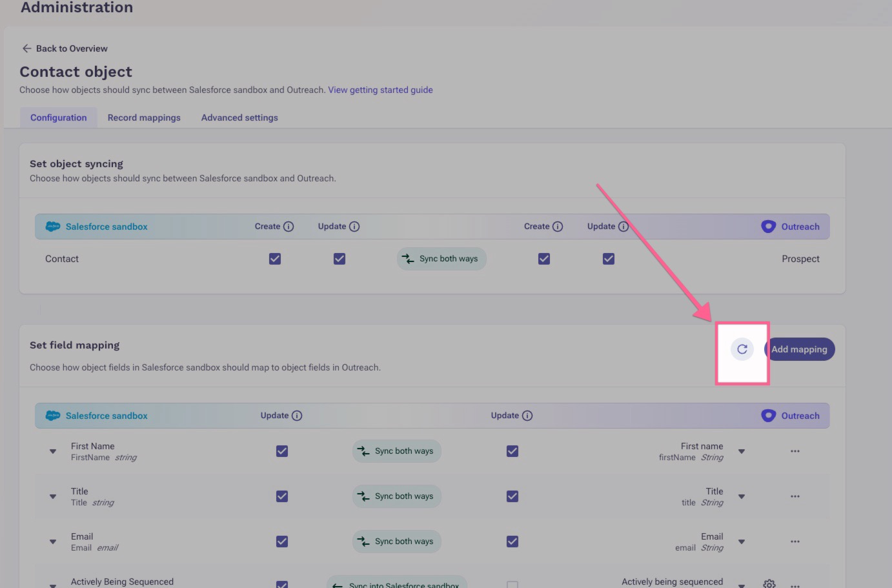Open more options for Email row
The width and height of the screenshot is (892, 588).
795,542
